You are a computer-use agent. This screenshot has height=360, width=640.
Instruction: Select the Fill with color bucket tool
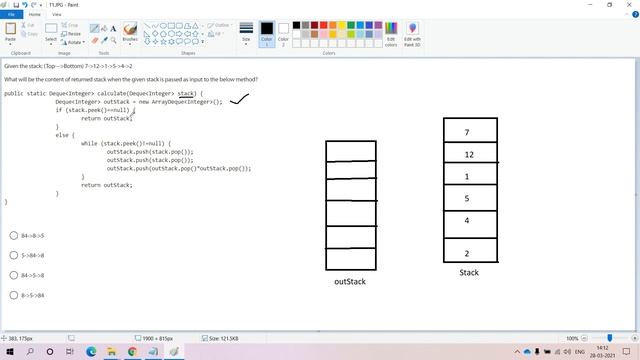click(x=104, y=29)
